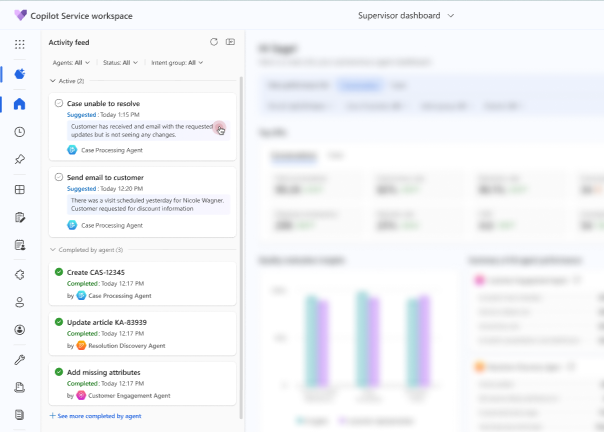Click 'See more completed by agent' link

point(96,416)
